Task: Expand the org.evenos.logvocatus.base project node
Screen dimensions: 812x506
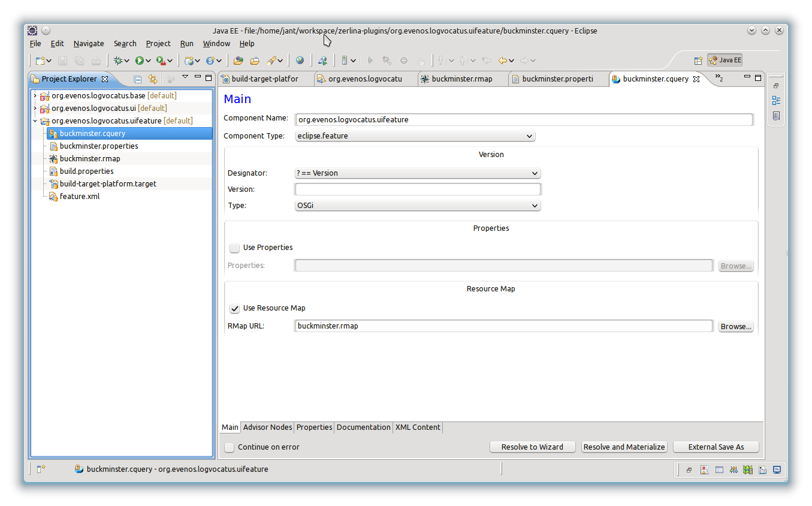Action: pos(35,96)
